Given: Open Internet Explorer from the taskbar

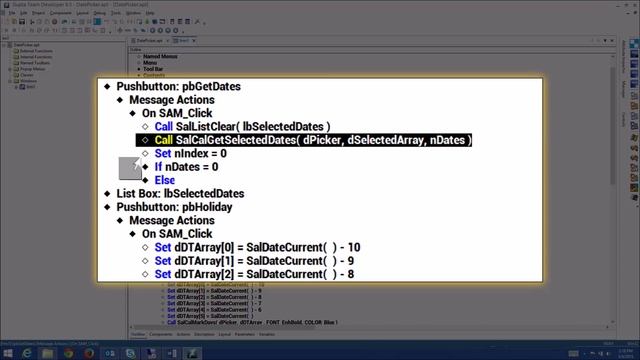Looking at the screenshot, I should point(27,353).
